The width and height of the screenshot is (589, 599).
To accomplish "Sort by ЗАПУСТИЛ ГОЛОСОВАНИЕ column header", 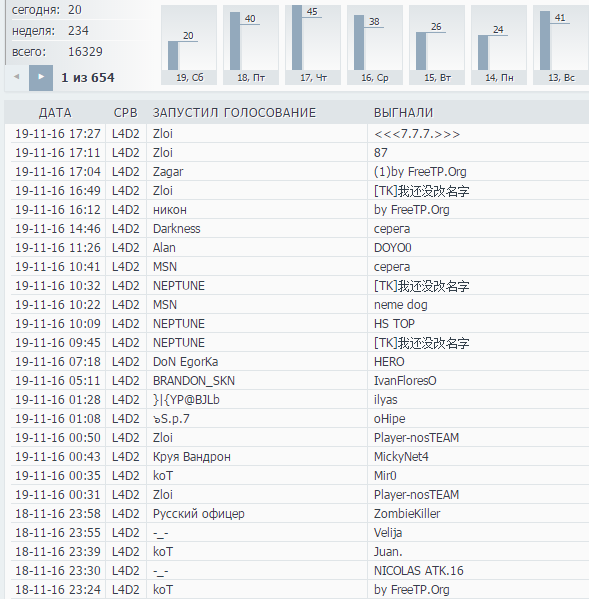I will (234, 113).
